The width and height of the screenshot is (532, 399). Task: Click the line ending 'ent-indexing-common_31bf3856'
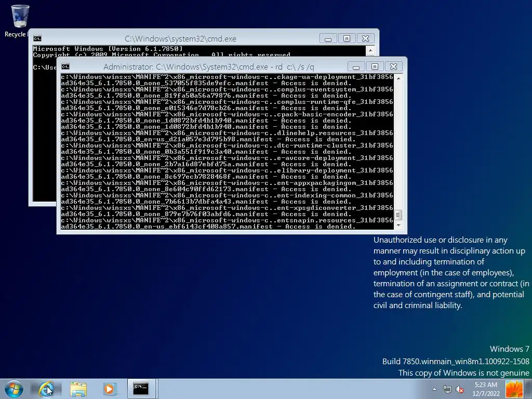tap(227, 195)
